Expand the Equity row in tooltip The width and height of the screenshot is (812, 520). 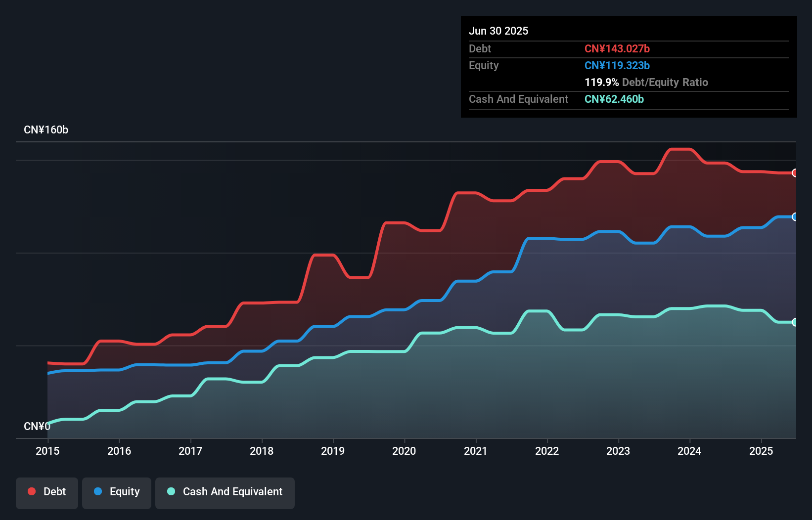click(484, 65)
